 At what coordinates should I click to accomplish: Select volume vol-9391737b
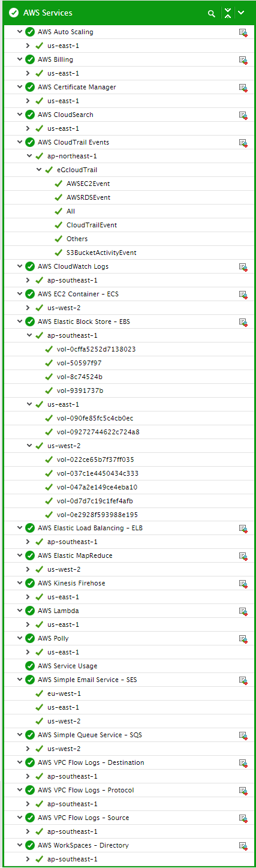(x=80, y=391)
